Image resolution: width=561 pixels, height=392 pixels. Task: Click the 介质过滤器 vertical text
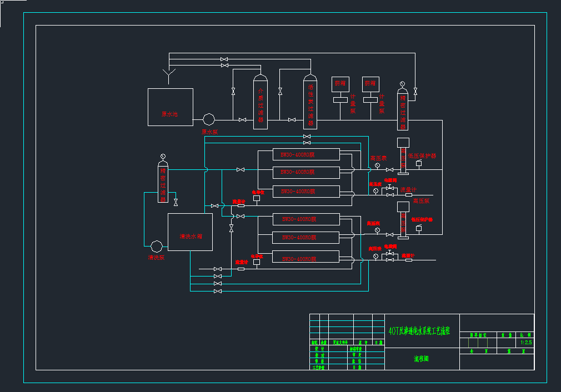tap(261, 105)
